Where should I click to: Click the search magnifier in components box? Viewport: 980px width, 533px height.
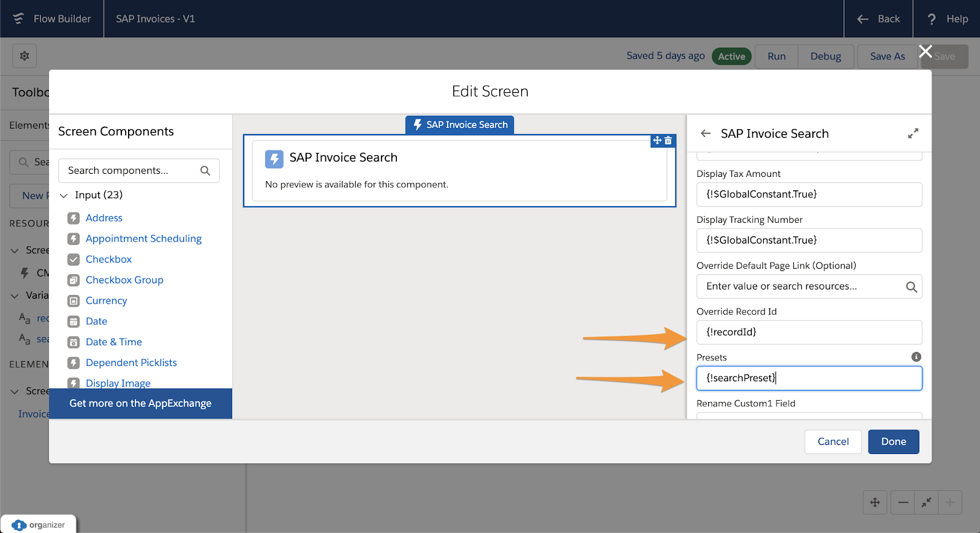pos(205,171)
